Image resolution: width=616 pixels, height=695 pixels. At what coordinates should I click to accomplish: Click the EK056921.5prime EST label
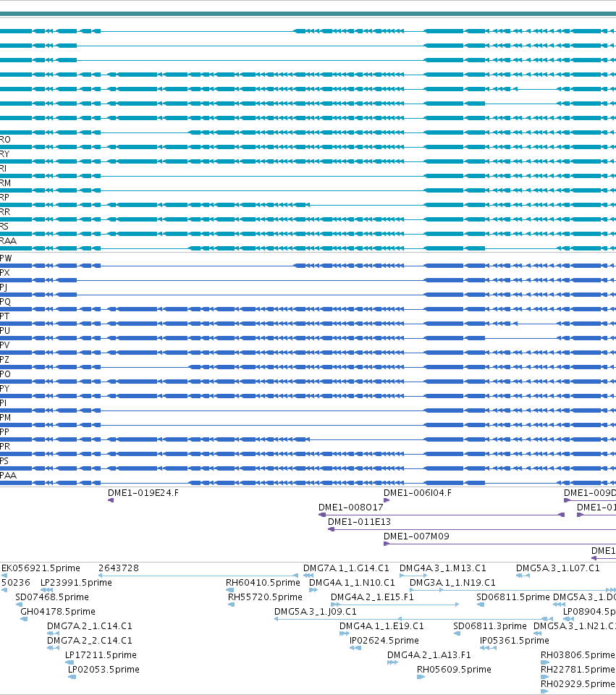coord(41,568)
